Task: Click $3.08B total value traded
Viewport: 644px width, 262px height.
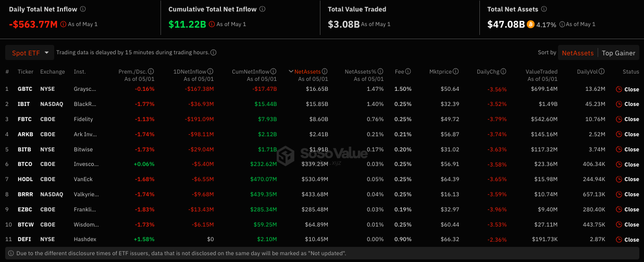Action: coord(343,24)
